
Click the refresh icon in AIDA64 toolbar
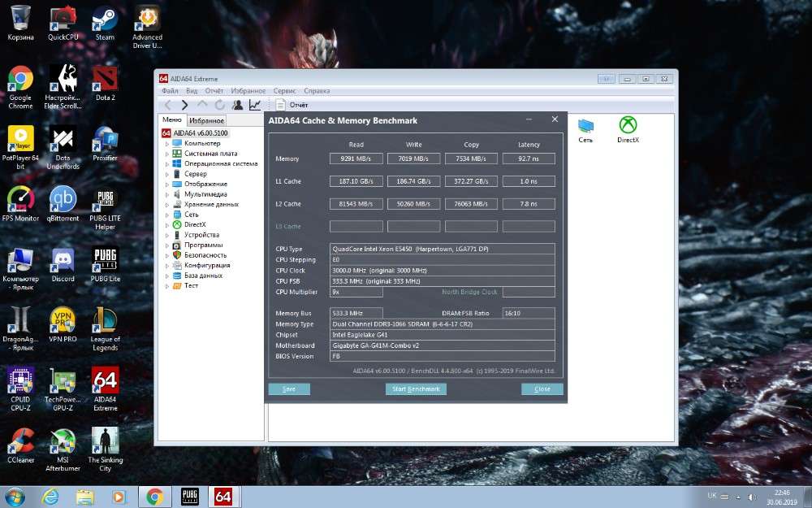[x=219, y=105]
